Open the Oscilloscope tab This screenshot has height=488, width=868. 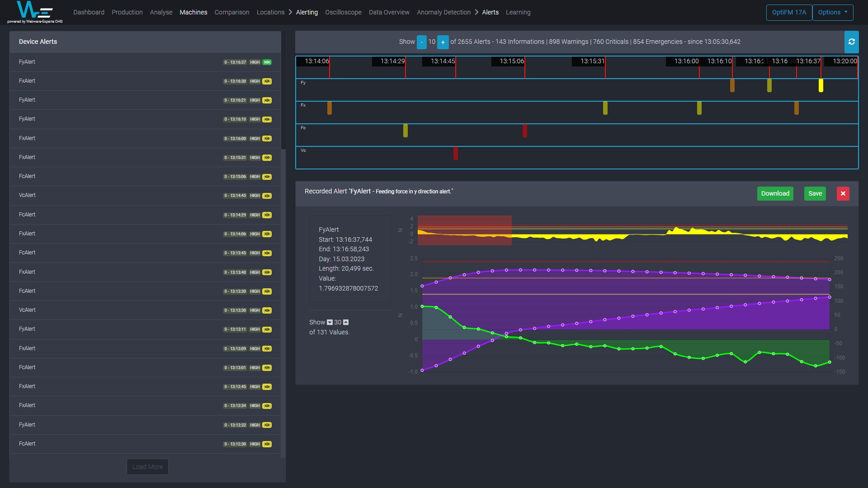(x=343, y=12)
